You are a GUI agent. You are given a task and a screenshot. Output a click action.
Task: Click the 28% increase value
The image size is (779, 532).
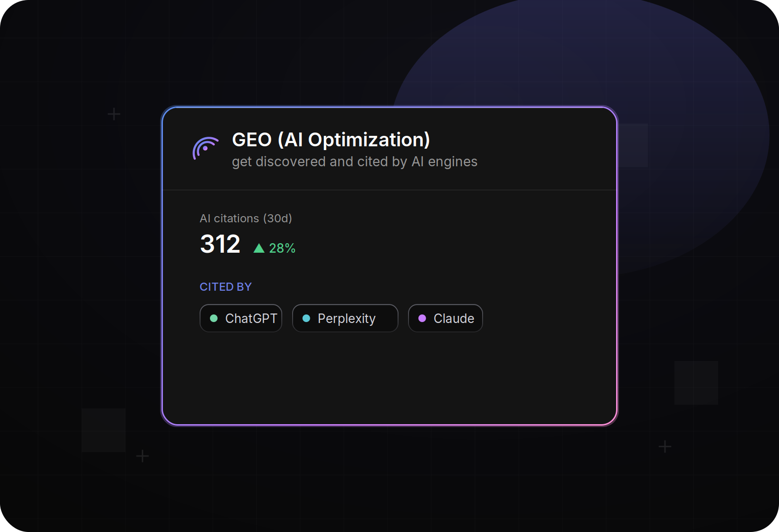point(282,248)
